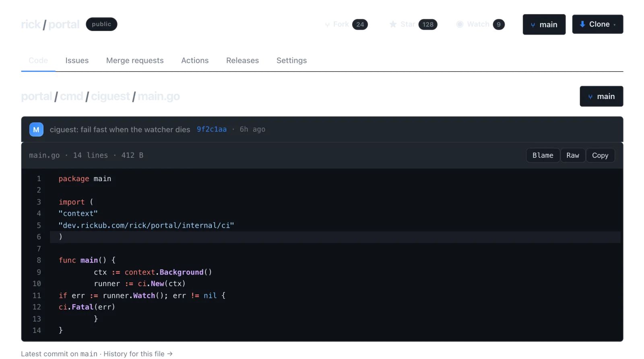The height and width of the screenshot is (359, 644).
Task: Click the Clone download arrow icon
Action: pos(582,24)
